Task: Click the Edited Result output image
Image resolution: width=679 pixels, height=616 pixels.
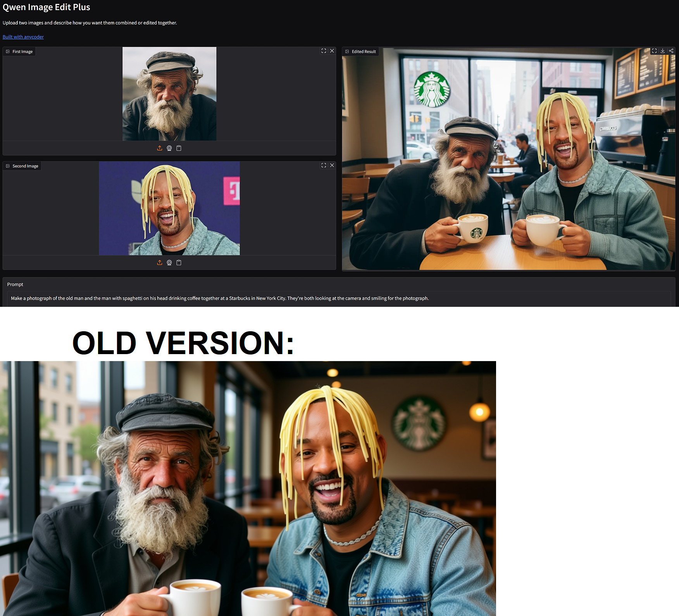Action: 508,159
